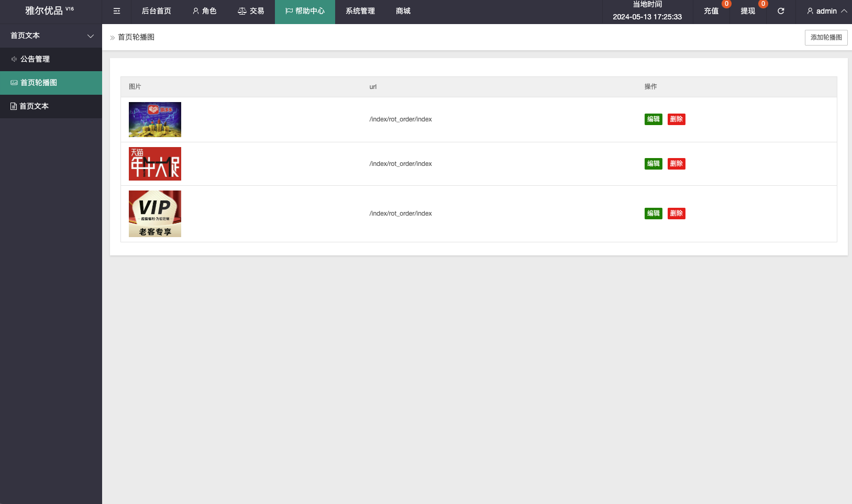Viewport: 852px width, 504px height.
Task: Go to 后台首页 dashboard home
Action: coord(157,11)
